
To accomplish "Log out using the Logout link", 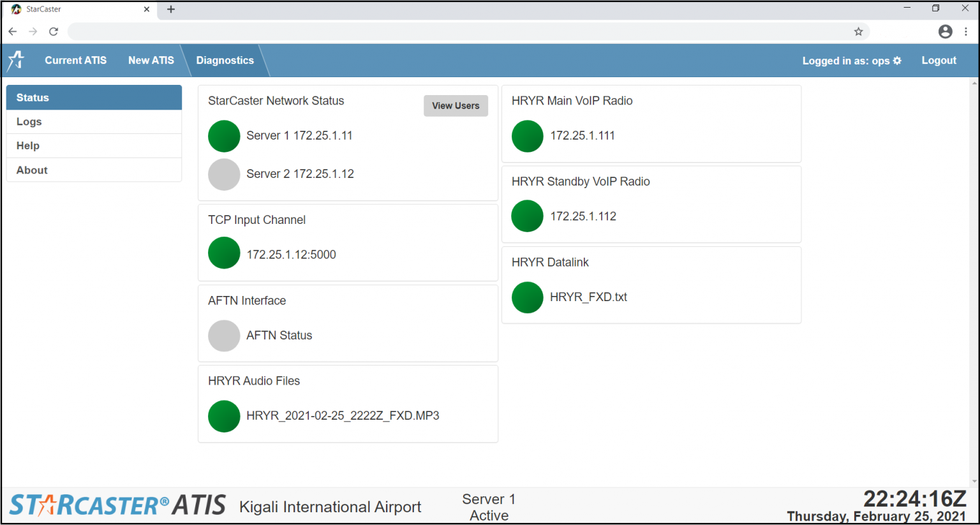I will pyautogui.click(x=939, y=61).
